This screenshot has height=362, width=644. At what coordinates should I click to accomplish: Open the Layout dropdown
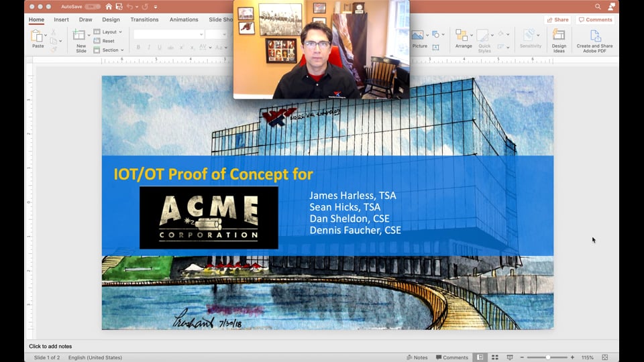click(x=108, y=32)
